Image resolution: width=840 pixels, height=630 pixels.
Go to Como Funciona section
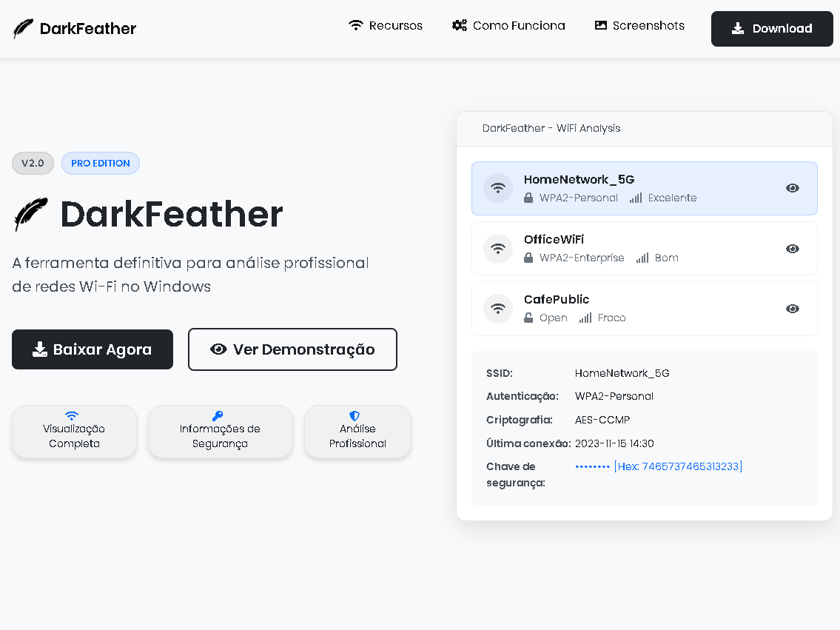508,26
